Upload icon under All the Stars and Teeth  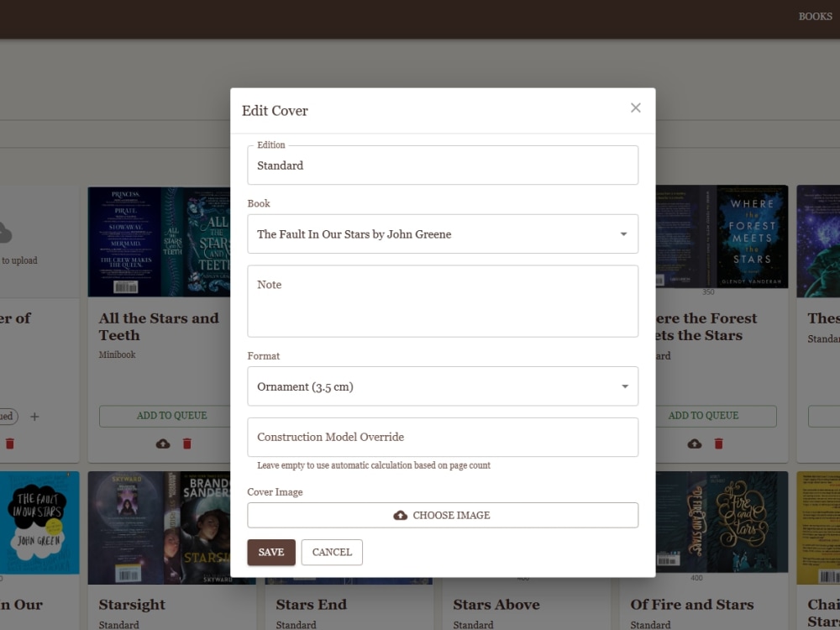(x=163, y=444)
